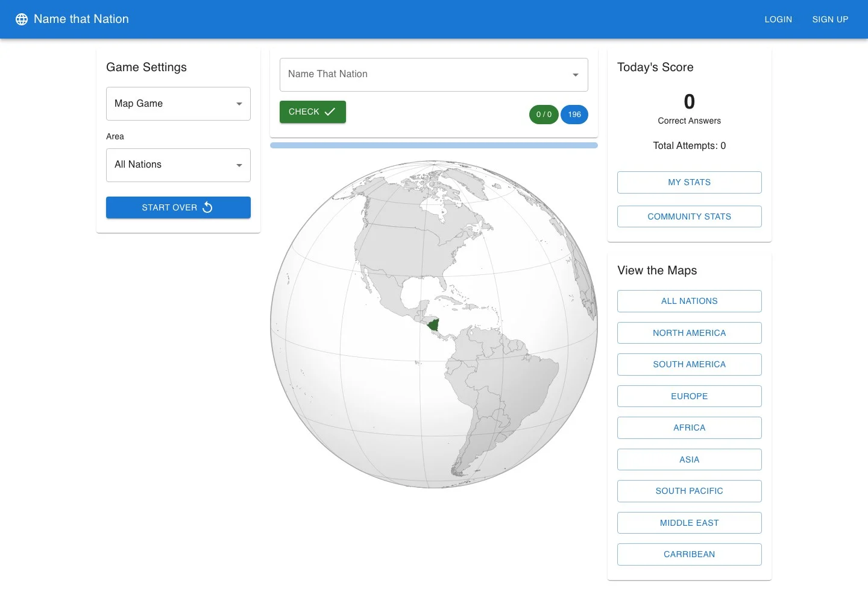Image resolution: width=868 pixels, height=603 pixels.
Task: Click the highlighted green country on globe
Action: [x=433, y=326]
